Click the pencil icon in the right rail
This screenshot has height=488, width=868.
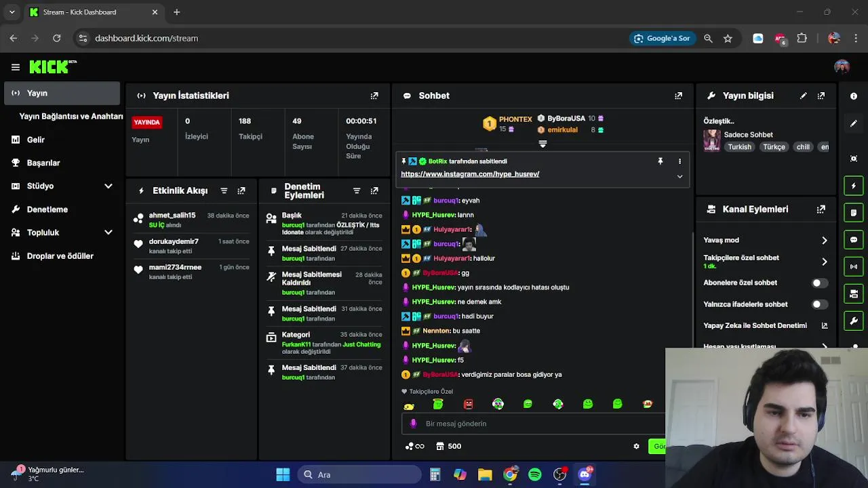854,123
